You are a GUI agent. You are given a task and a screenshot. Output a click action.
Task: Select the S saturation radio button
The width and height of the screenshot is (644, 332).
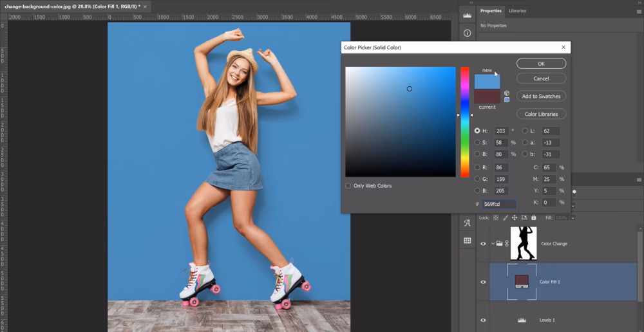pyautogui.click(x=477, y=142)
